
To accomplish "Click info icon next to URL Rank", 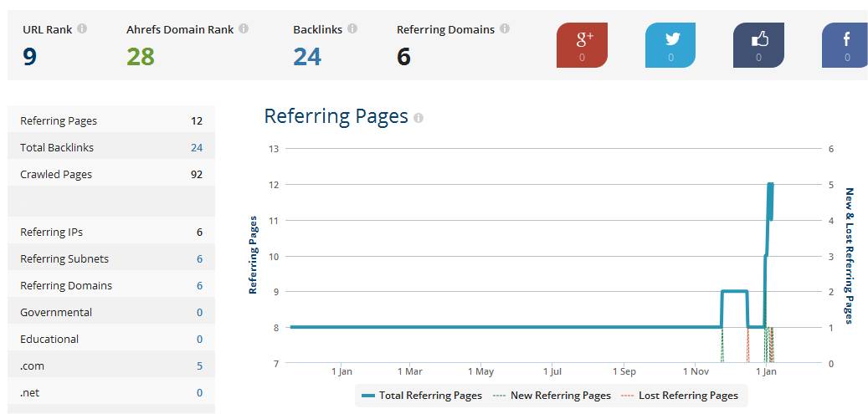I will click(82, 28).
